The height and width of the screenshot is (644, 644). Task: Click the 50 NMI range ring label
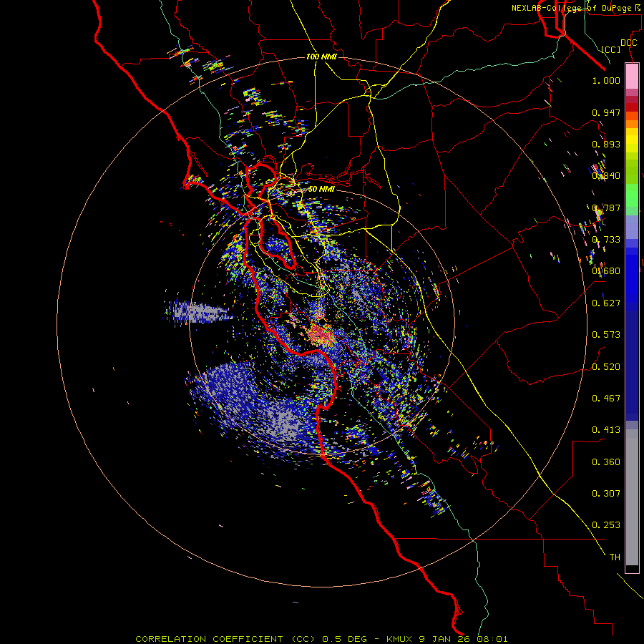(321, 189)
